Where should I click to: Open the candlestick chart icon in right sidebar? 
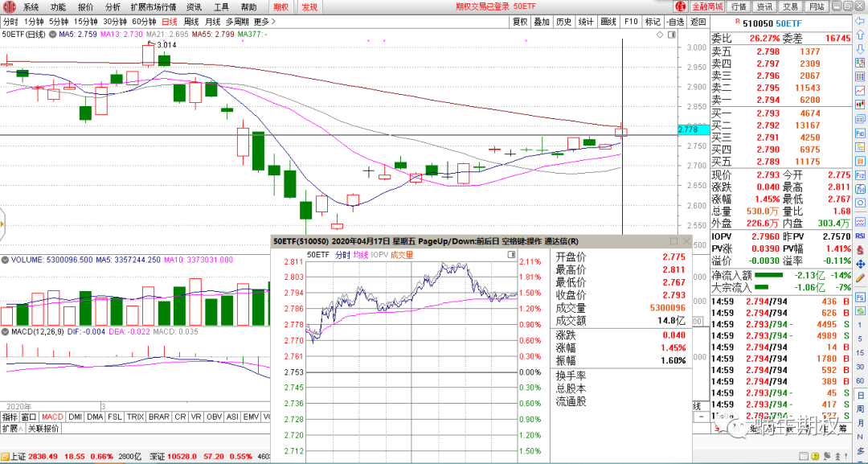click(860, 104)
